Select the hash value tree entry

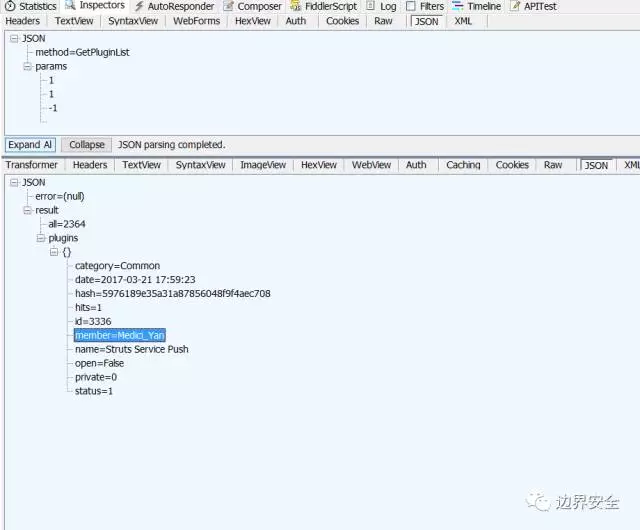pos(172,294)
